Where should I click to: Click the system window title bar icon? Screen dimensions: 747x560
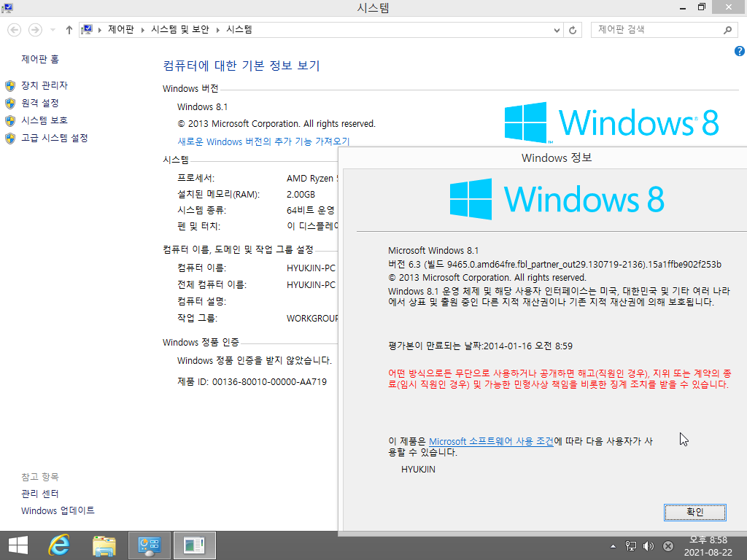(7, 7)
